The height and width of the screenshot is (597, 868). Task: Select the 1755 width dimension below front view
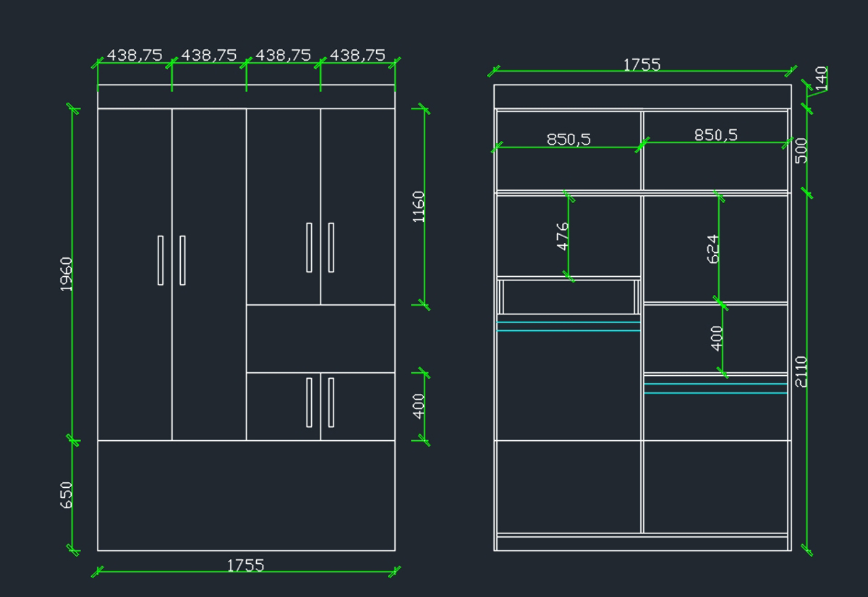[246, 565]
